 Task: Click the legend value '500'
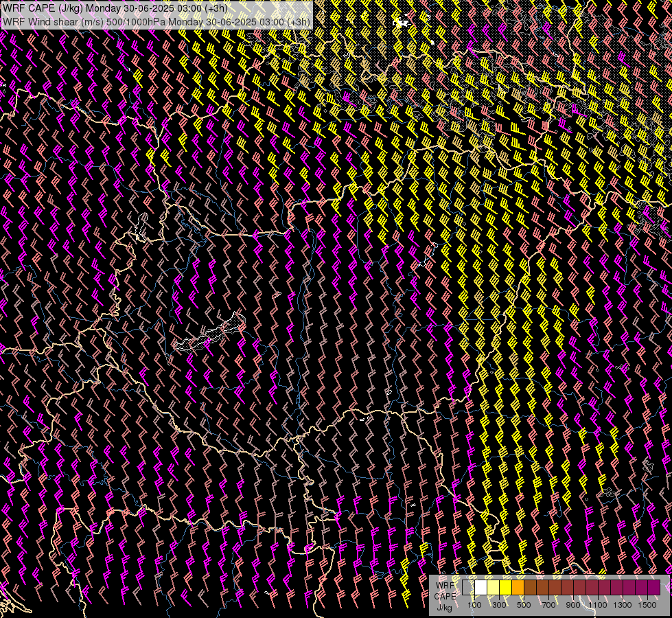point(524,605)
